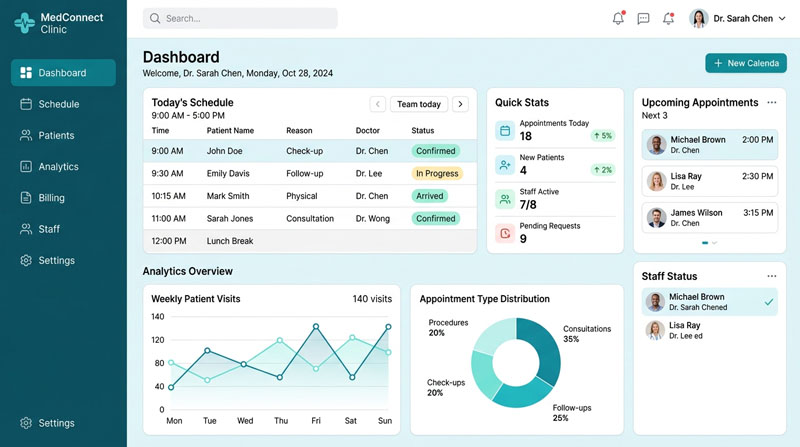Click the 140 visits label
Screen dimensions: 800x447
(x=372, y=299)
